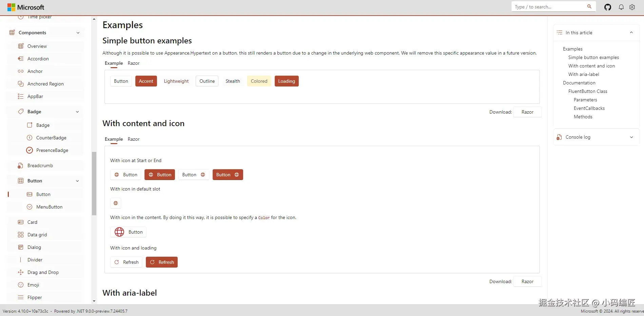Click the CounterBadge icon
The height and width of the screenshot is (316, 644).
tap(30, 138)
